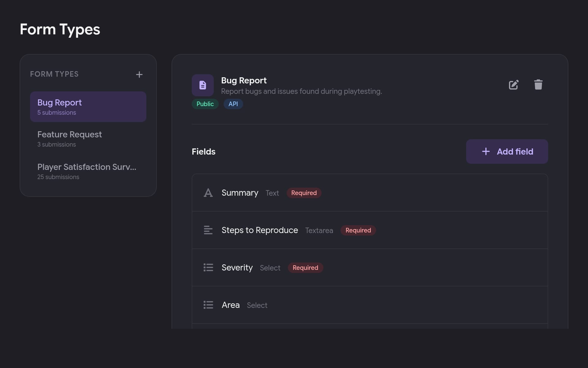The image size is (588, 368).
Task: Click the Bug Report description text
Action: pyautogui.click(x=302, y=91)
